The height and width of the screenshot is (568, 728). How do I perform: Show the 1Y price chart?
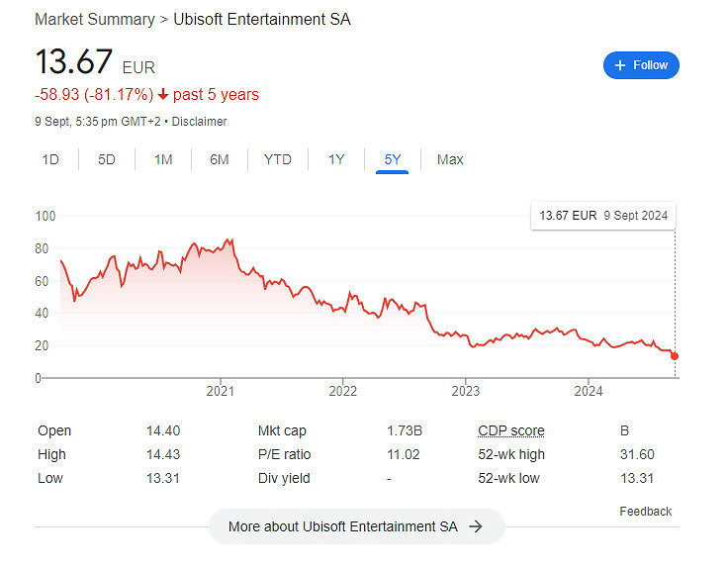click(x=336, y=159)
